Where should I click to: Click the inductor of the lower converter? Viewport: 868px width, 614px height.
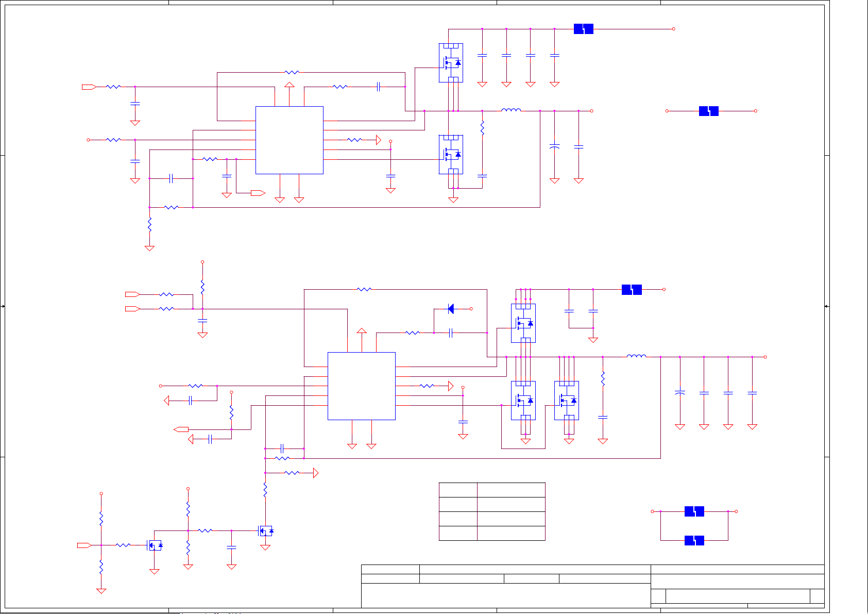[x=636, y=356]
